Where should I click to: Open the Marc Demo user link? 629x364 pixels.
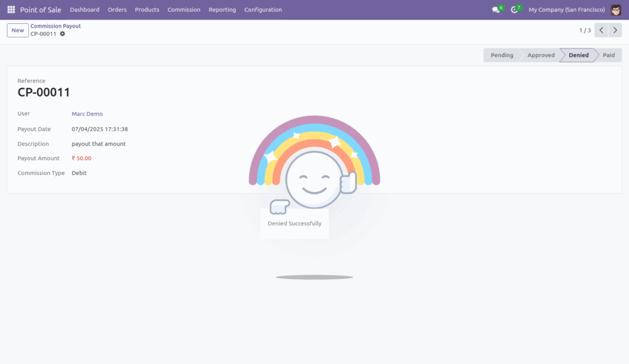pos(87,114)
